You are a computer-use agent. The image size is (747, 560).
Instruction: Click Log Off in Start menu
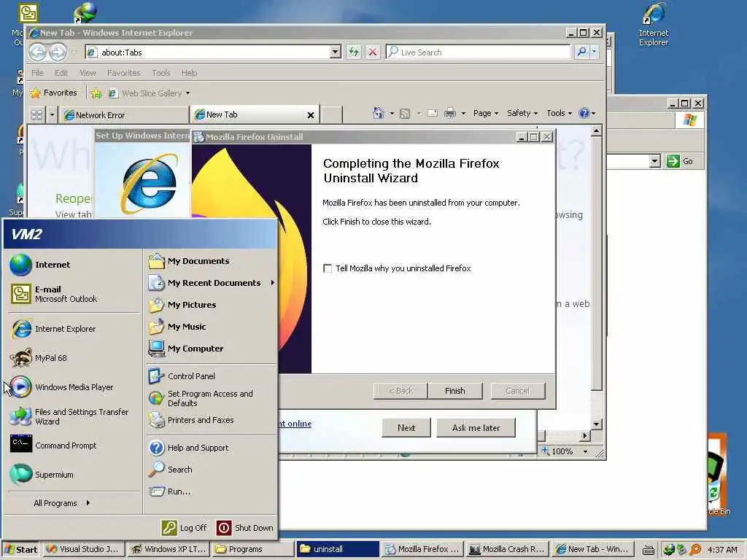[x=185, y=528]
